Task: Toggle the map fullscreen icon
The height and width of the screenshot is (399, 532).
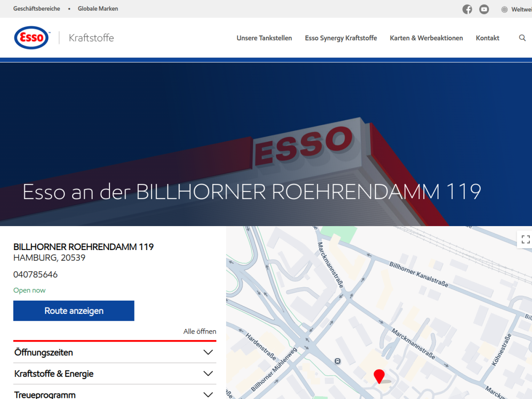Action: pos(526,239)
